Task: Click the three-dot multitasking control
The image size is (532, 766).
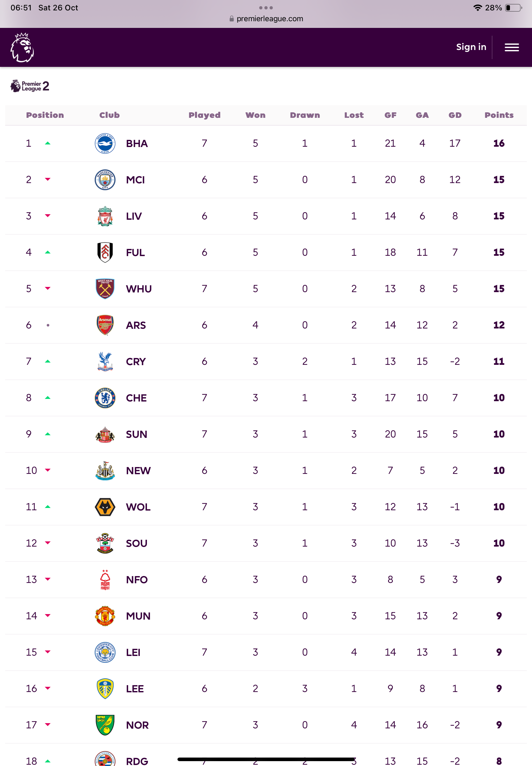Action: pos(266,8)
